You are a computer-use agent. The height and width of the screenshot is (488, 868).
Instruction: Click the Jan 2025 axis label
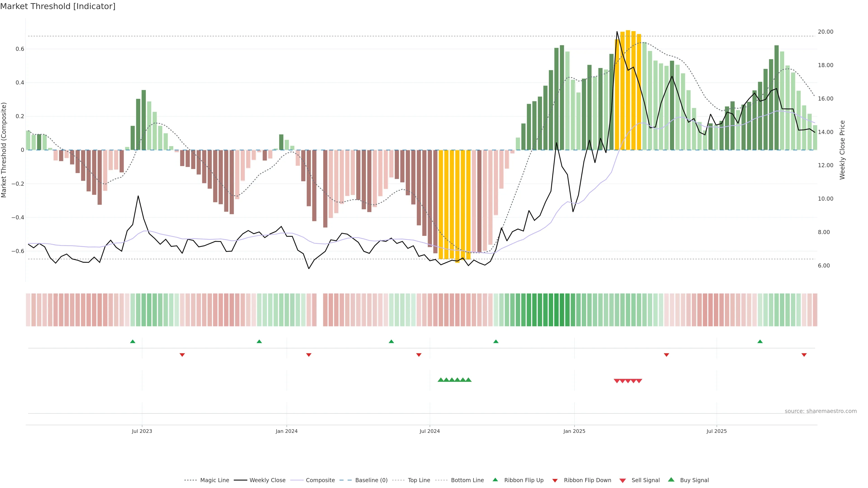coord(574,431)
